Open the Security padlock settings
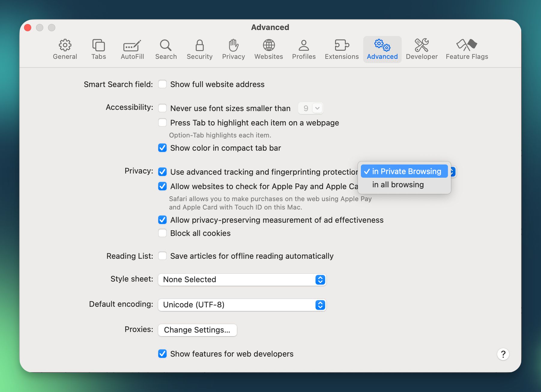 click(x=199, y=49)
